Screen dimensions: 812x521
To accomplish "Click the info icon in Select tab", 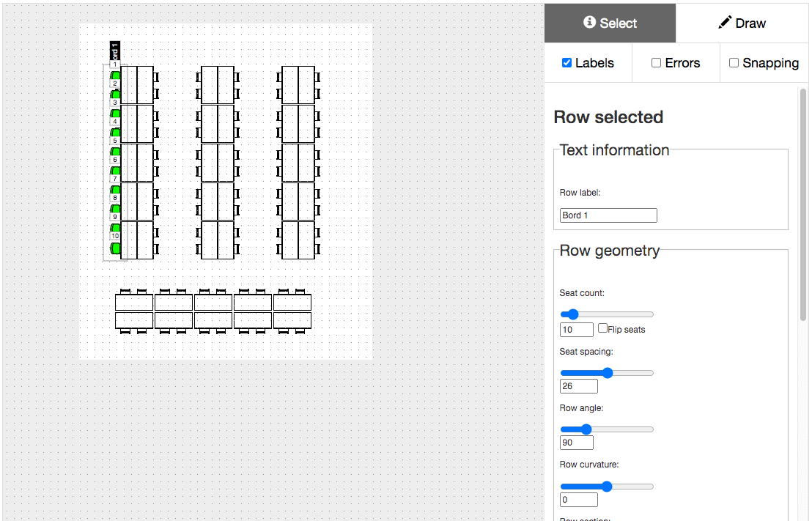I will (589, 22).
